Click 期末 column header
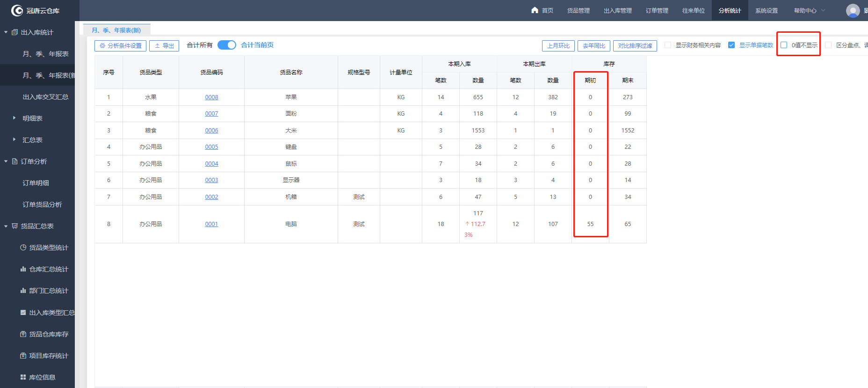 point(628,81)
